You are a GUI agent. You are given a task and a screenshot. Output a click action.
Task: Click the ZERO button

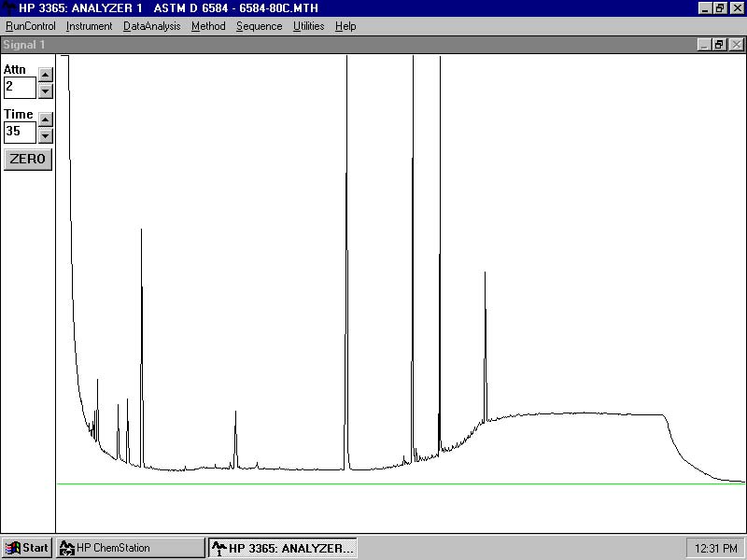click(x=28, y=159)
